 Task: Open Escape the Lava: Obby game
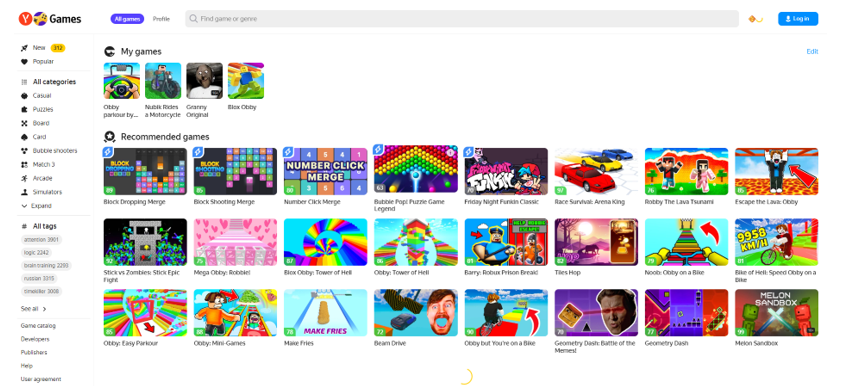coord(777,171)
